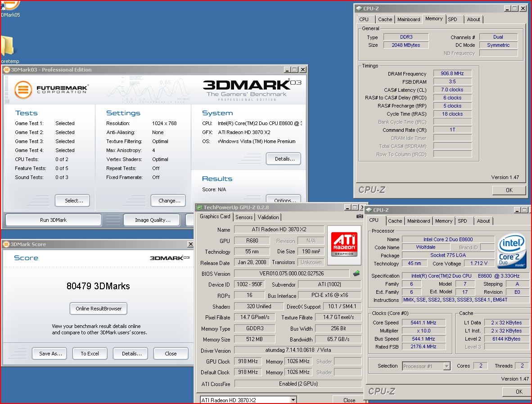The height and width of the screenshot is (404, 532).
Task: Minimize the 3DMark03 Professional window
Action: (287, 70)
